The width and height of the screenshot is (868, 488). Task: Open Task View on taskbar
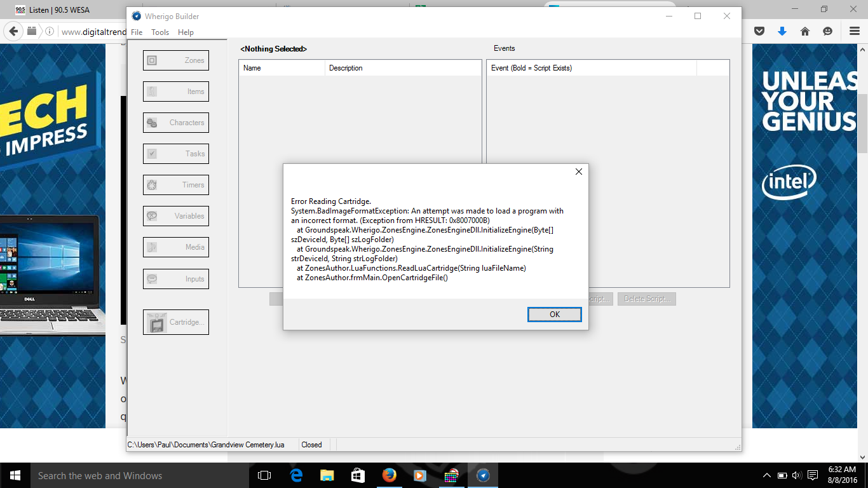(264, 475)
